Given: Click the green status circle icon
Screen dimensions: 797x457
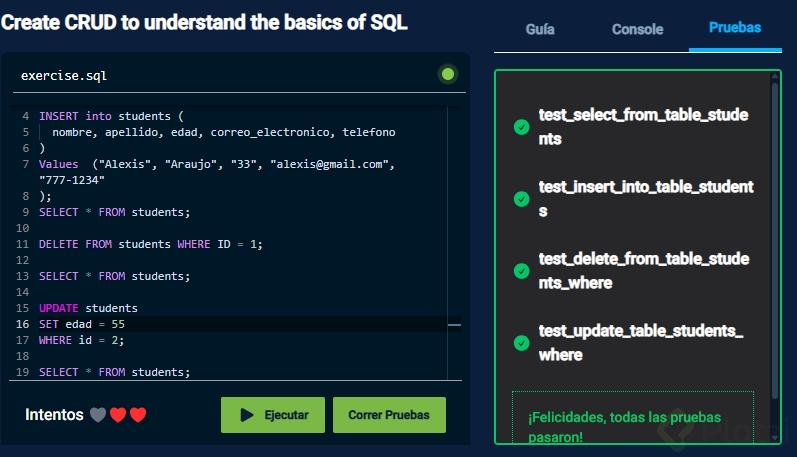Looking at the screenshot, I should click(x=447, y=74).
